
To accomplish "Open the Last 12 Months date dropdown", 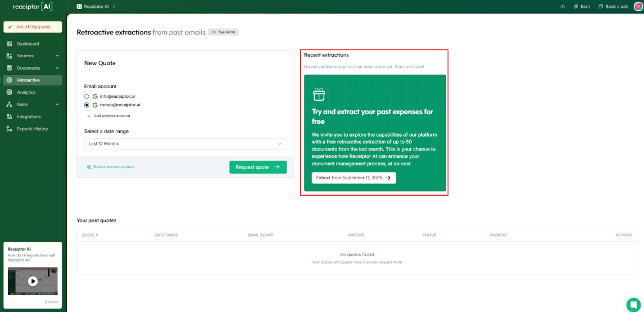I will 185,144.
